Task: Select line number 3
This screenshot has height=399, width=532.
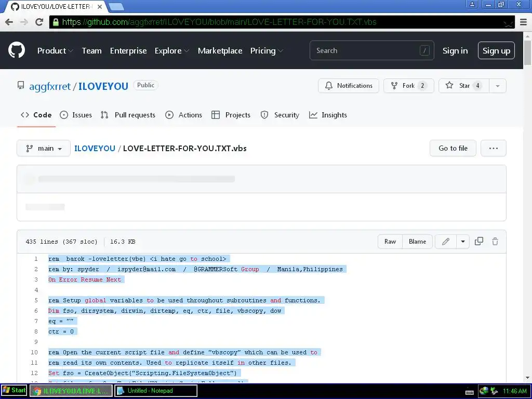Action: [x=36, y=280]
